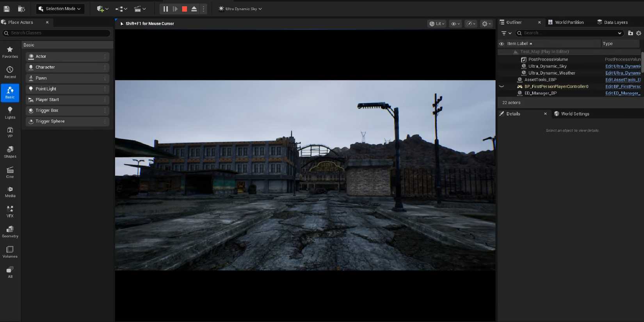Select the Shapes category icon

pos(10,152)
